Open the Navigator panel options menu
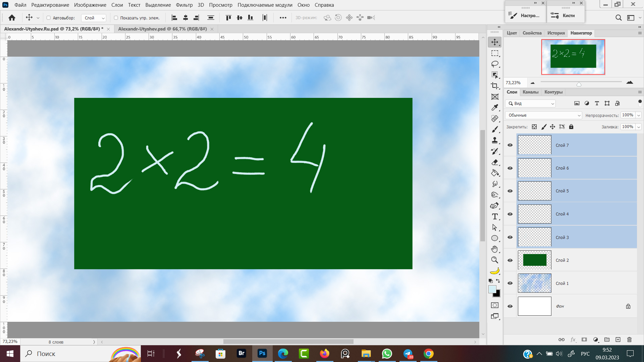 [640, 33]
